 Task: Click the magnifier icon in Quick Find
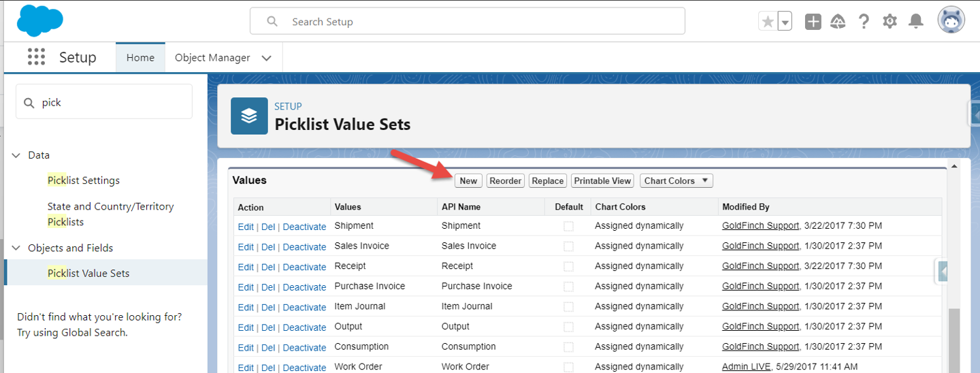[29, 103]
